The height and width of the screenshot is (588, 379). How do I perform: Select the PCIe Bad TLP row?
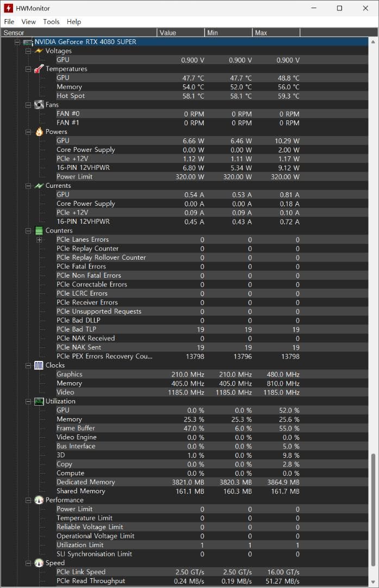(212, 329)
